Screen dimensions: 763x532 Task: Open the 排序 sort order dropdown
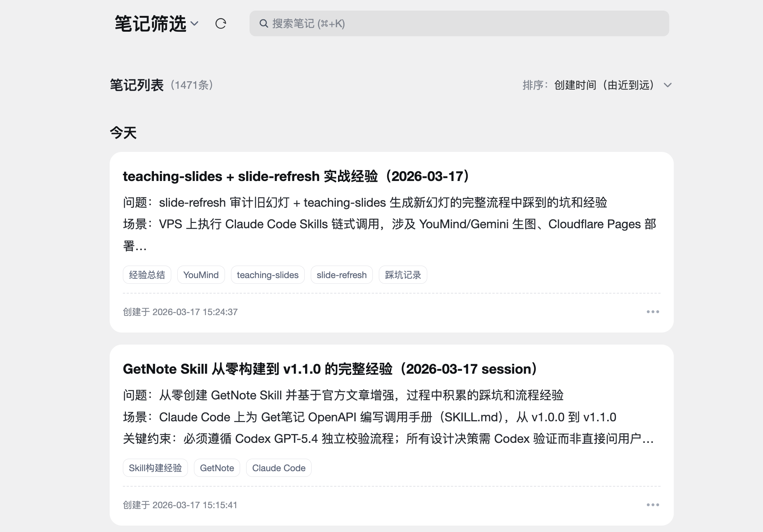pyautogui.click(x=604, y=85)
